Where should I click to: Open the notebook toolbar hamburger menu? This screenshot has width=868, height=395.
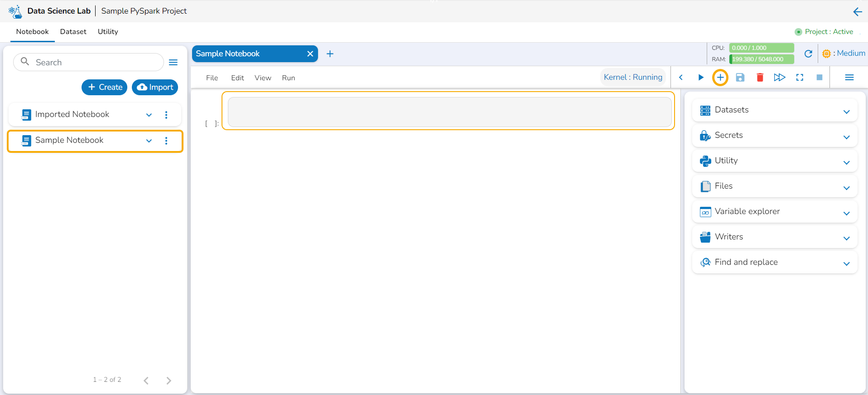click(x=849, y=78)
